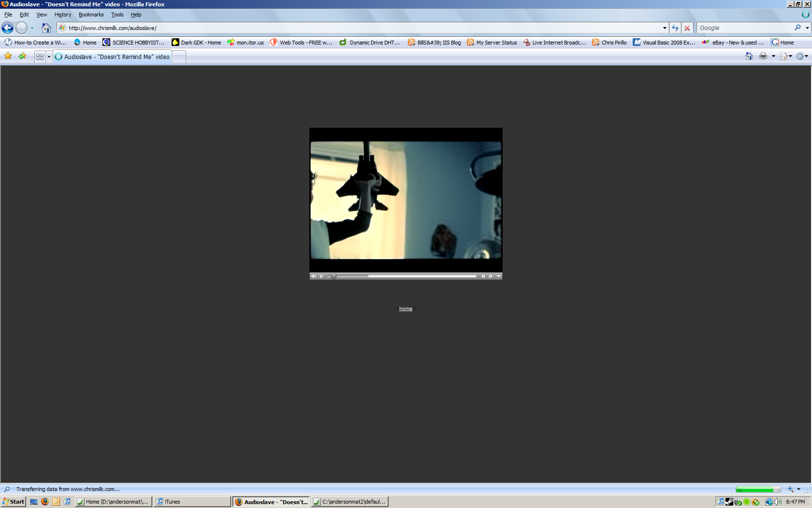Open the navigation history dropdown arrow
Image resolution: width=812 pixels, height=508 pixels.
click(x=32, y=28)
